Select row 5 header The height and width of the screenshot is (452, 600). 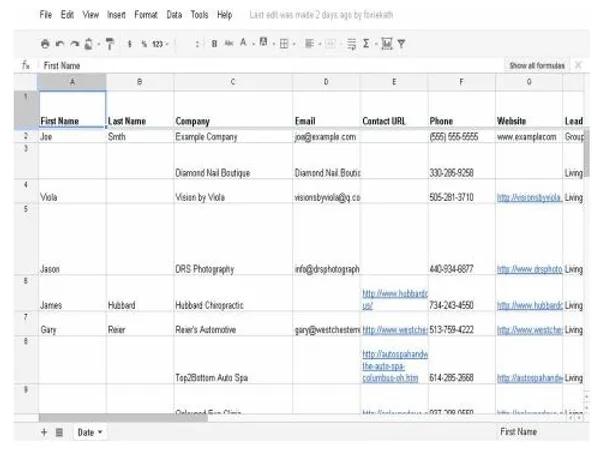point(26,239)
